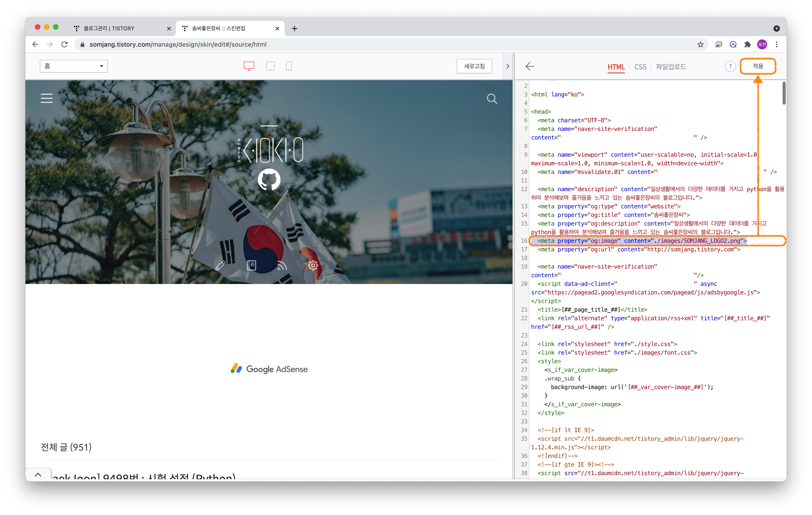Click the 새로고침 refresh preview button
The width and height of the screenshot is (812, 515).
coord(474,66)
